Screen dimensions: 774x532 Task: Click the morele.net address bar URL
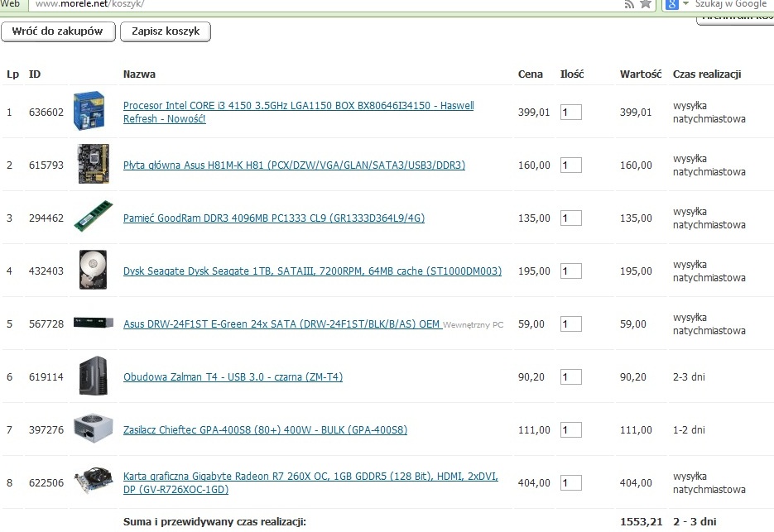pos(89,4)
